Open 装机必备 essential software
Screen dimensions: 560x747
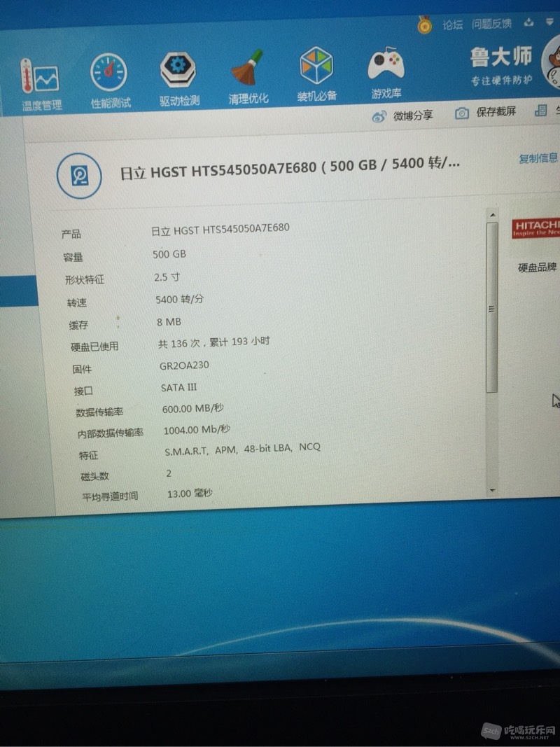coord(316,74)
